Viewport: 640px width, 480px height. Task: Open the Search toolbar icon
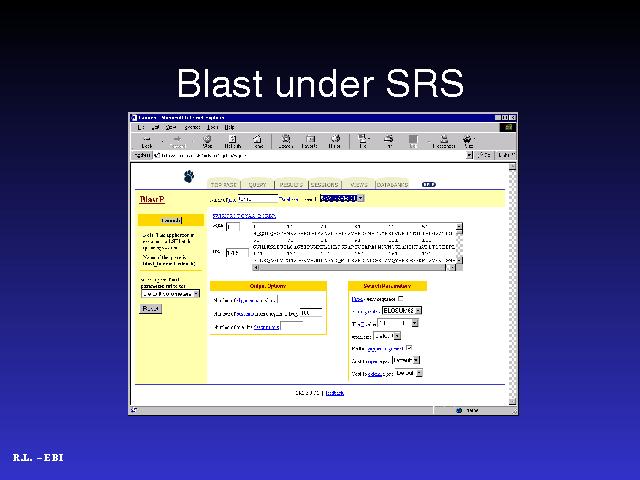[285, 141]
